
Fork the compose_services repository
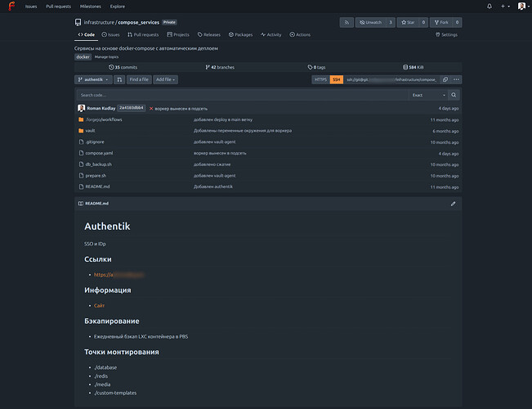click(x=441, y=22)
